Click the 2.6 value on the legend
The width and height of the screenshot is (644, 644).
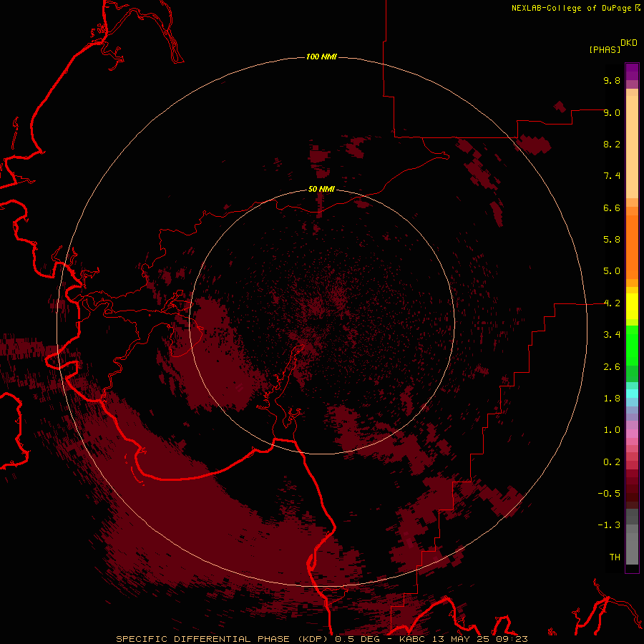click(612, 367)
